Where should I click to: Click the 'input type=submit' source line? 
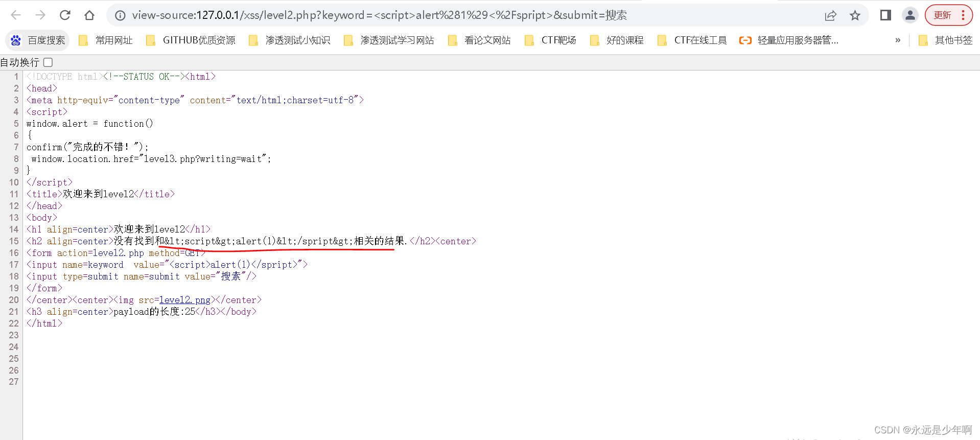(142, 276)
